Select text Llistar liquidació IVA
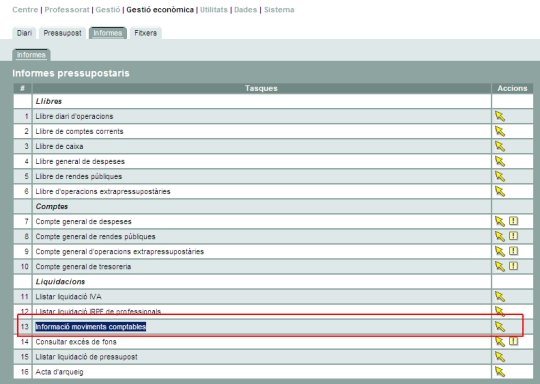The image size is (540, 384). click(x=69, y=297)
